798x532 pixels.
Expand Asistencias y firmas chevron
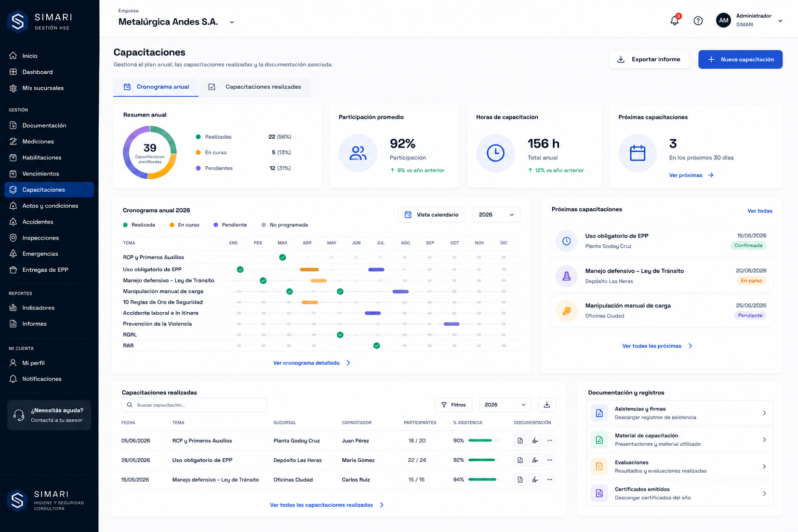(x=764, y=413)
